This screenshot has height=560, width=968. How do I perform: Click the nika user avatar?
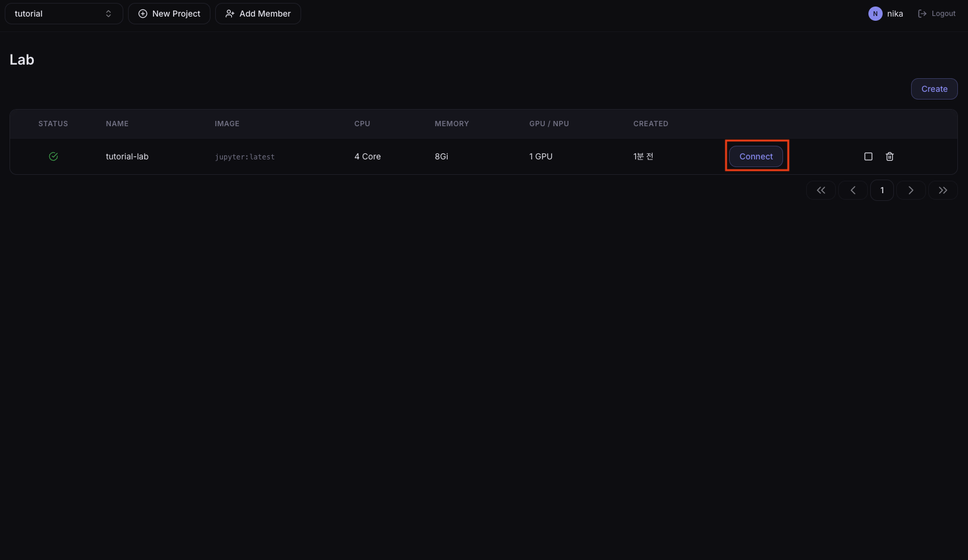(875, 14)
